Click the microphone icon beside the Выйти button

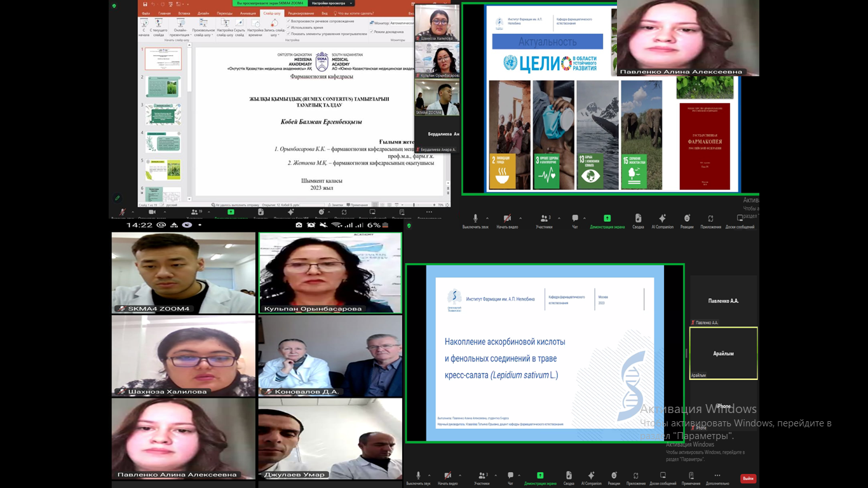(418, 475)
